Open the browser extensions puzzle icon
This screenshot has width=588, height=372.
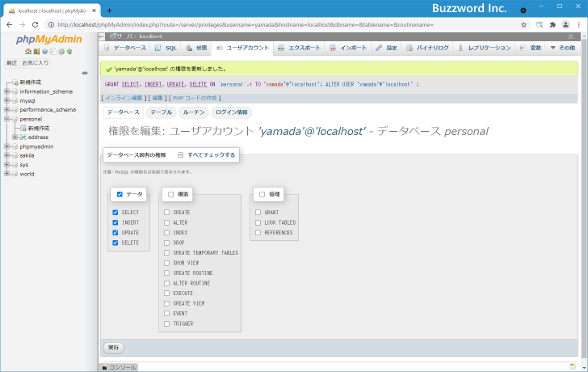[x=552, y=25]
